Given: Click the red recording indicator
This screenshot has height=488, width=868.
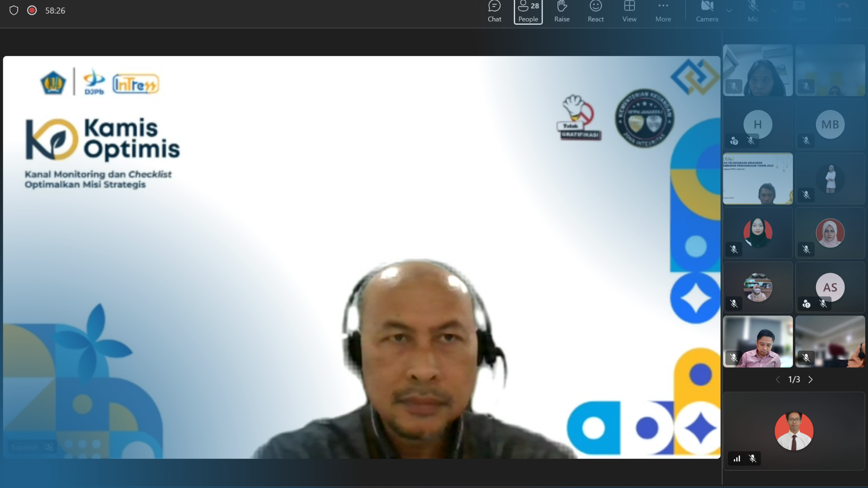Looking at the screenshot, I should tap(32, 10).
